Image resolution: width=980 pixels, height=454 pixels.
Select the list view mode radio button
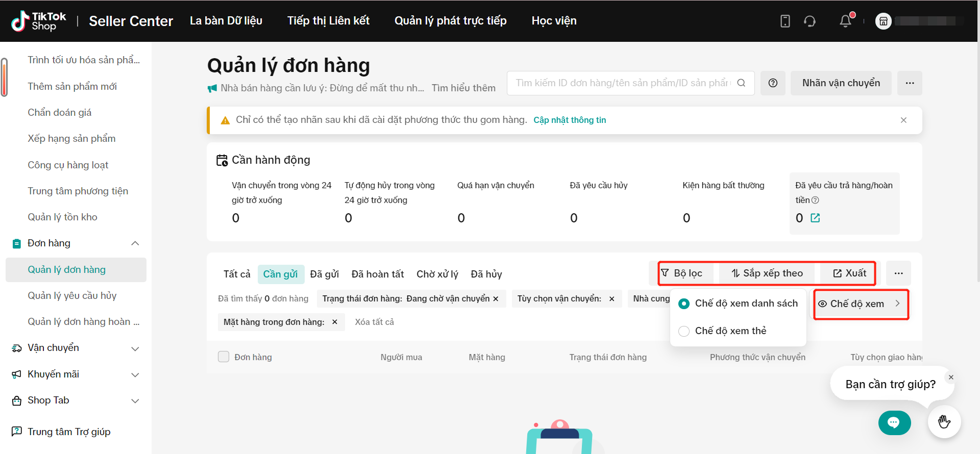[x=684, y=304]
